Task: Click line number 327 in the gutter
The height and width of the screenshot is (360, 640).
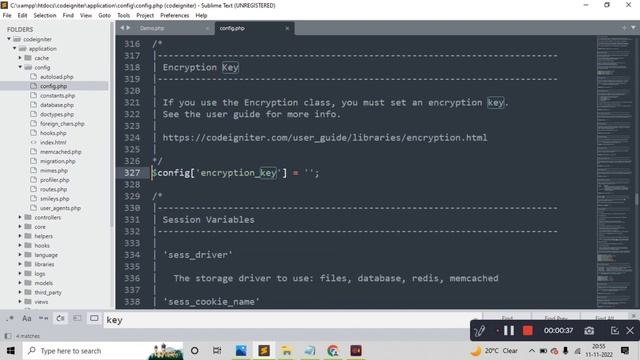Action: (132, 173)
